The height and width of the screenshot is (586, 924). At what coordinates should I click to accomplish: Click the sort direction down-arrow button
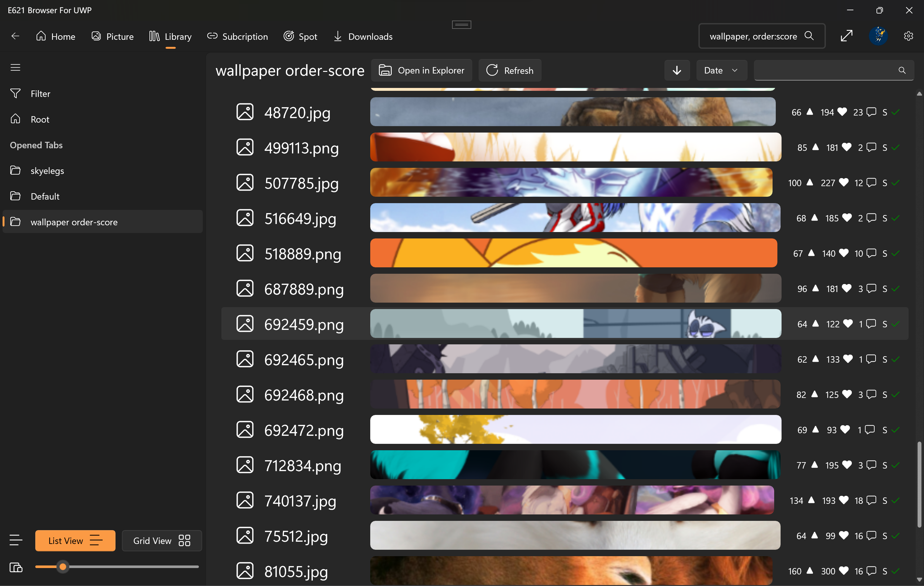coord(677,71)
